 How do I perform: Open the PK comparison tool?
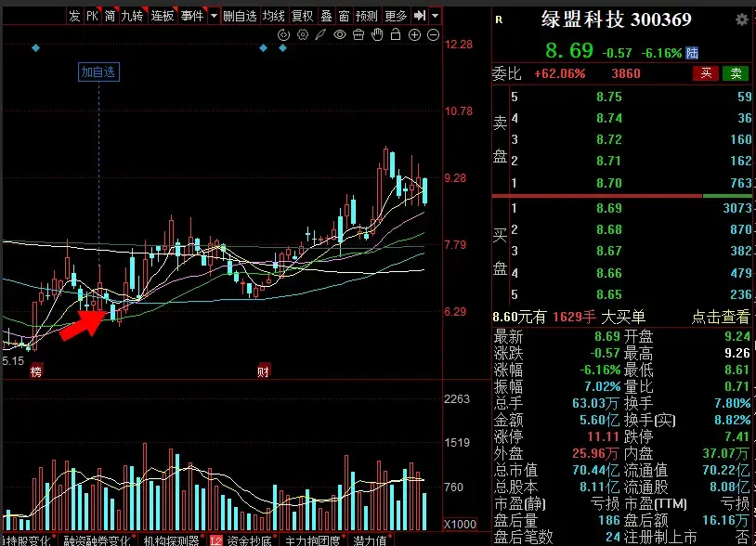coord(92,16)
